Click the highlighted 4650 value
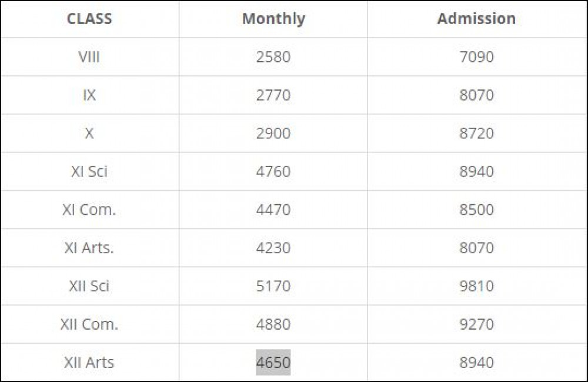The width and height of the screenshot is (588, 382). tap(273, 363)
